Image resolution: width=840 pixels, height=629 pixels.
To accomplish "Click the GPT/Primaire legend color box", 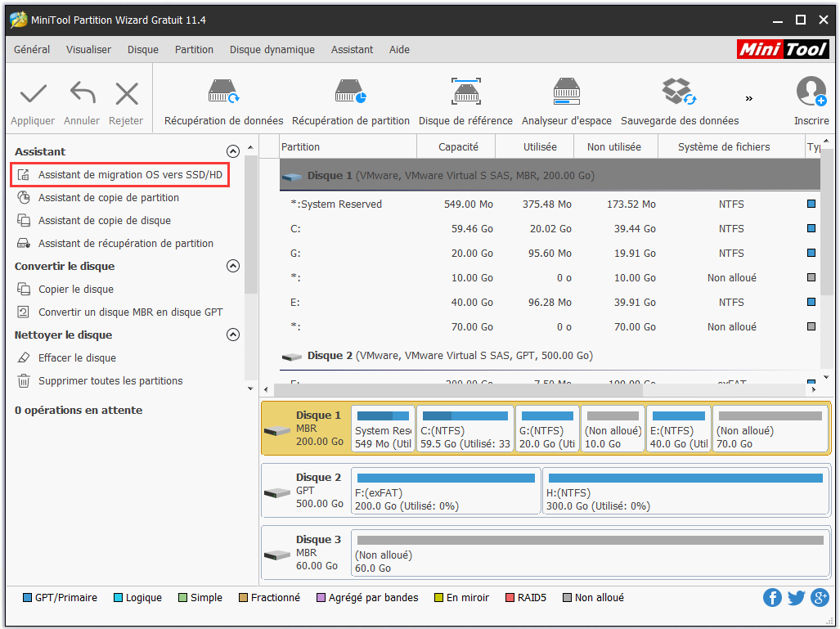I will click(27, 597).
